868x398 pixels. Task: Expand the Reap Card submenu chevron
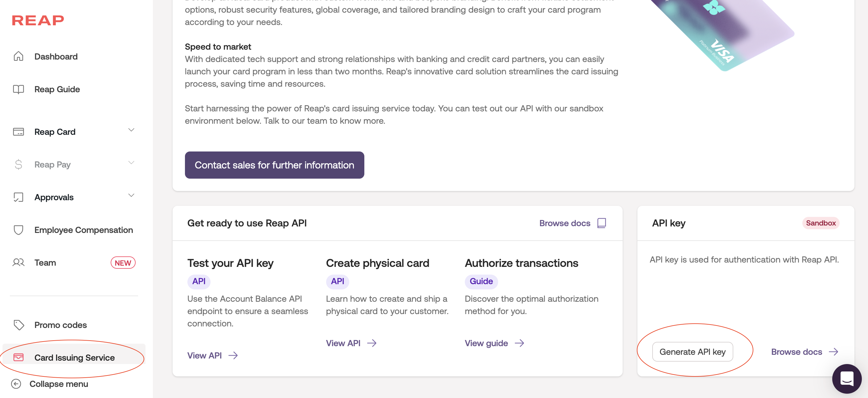pyautogui.click(x=131, y=130)
